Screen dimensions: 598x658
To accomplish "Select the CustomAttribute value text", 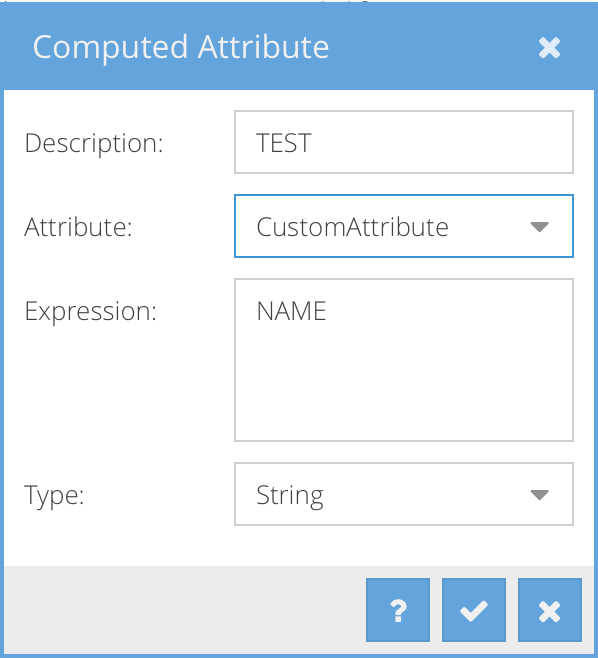I will pos(353,227).
